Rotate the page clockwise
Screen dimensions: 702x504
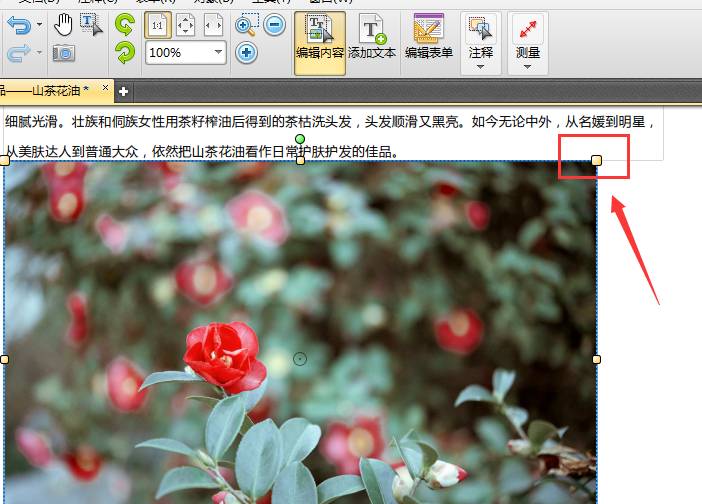coord(125,52)
